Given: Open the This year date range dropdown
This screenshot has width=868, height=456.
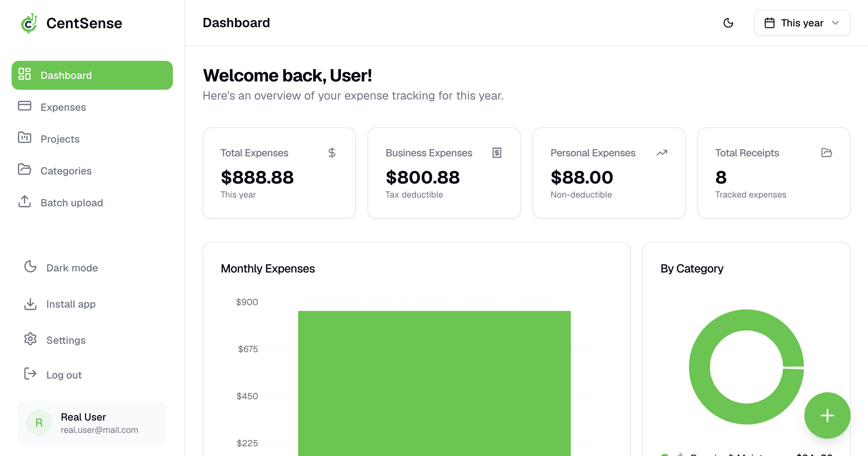Looking at the screenshot, I should tap(802, 23).
